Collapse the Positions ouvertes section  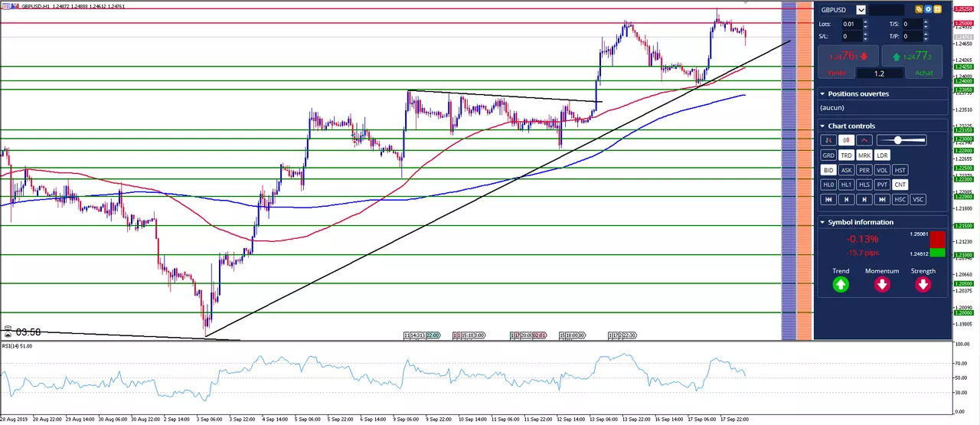[822, 93]
